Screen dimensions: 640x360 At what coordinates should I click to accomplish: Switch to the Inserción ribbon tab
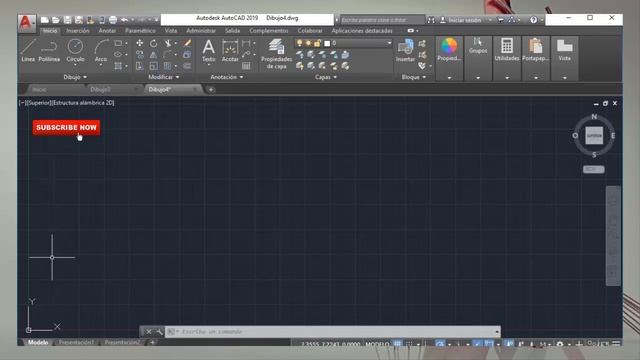[78, 31]
